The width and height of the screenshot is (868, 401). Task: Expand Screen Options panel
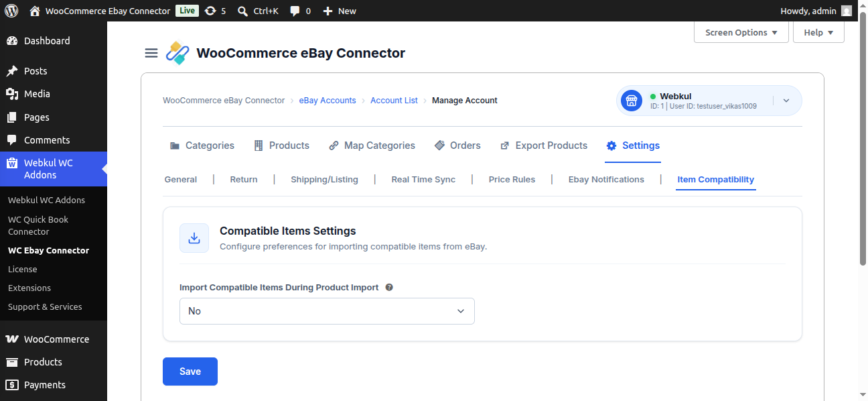coord(741,32)
